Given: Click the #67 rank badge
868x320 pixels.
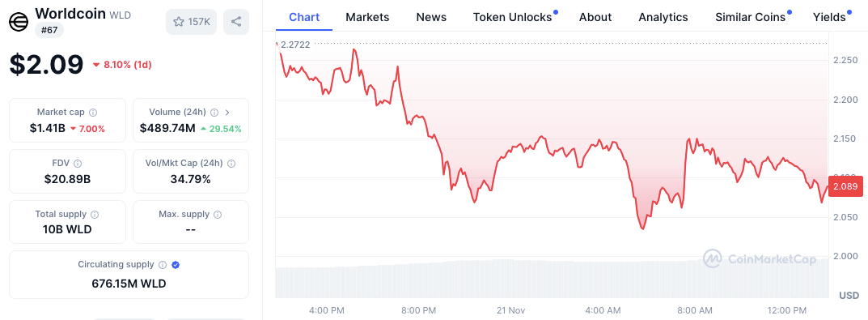Looking at the screenshot, I should coord(49,31).
